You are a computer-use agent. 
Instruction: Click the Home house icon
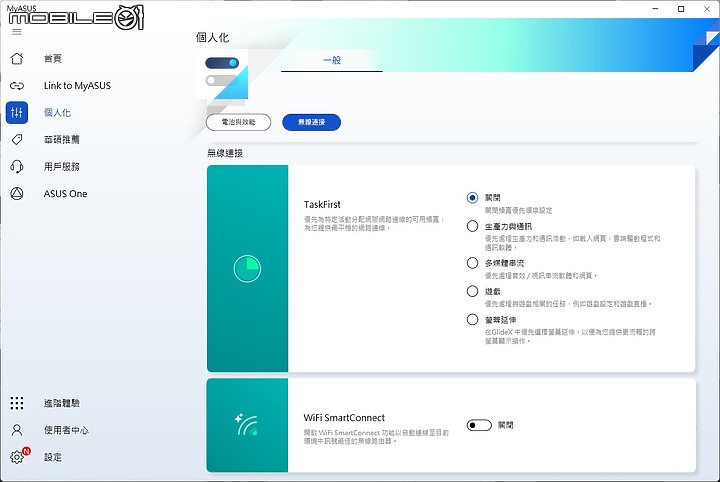click(x=17, y=58)
